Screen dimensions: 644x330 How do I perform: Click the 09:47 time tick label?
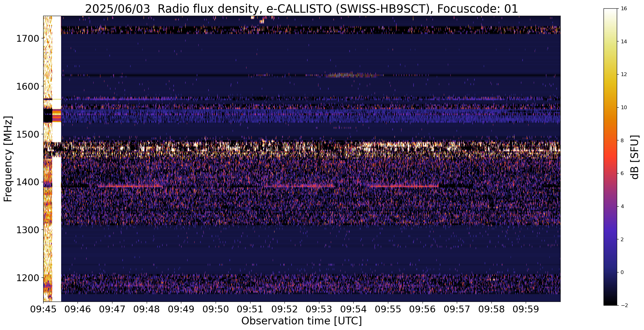[112, 309]
